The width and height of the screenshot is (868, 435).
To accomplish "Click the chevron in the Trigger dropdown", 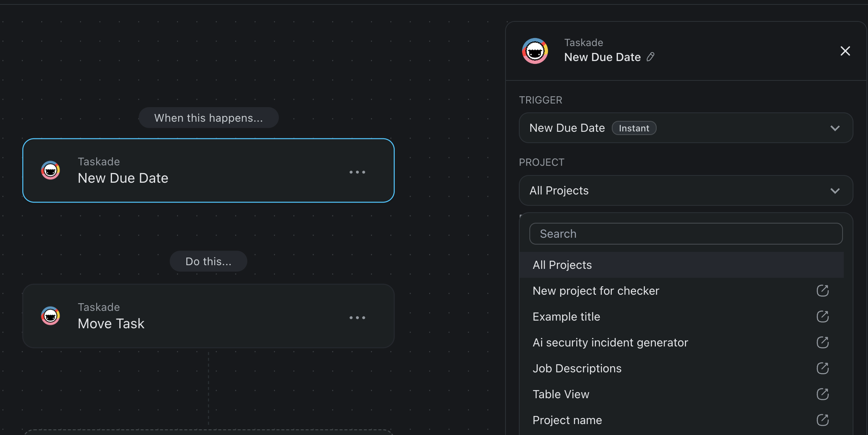I will (835, 128).
